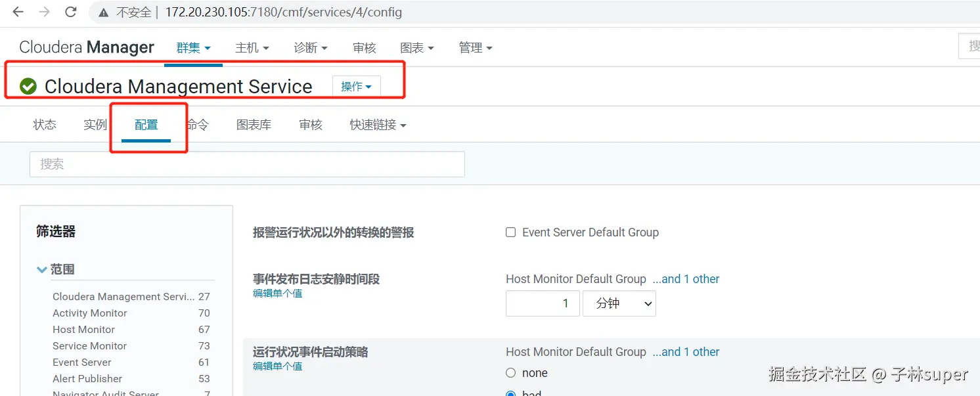Open the 审核 top navigation item
Image resolution: width=980 pixels, height=396 pixels.
click(365, 47)
